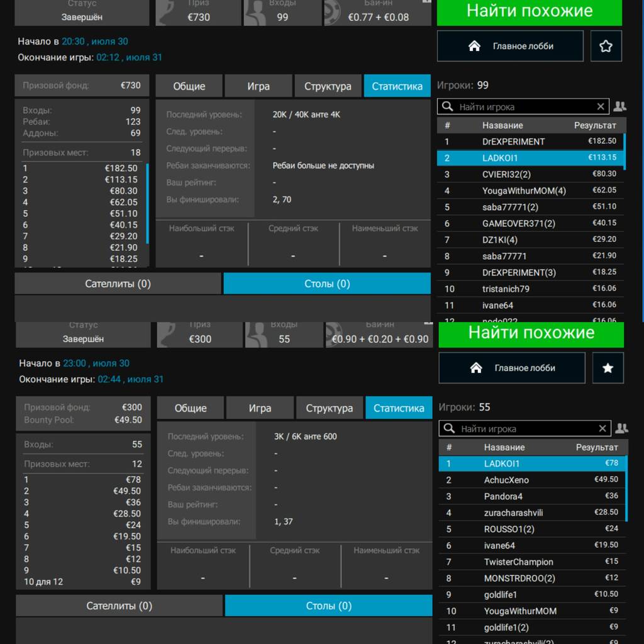The height and width of the screenshot is (644, 644).
Task: Click the lower green Найти похожие button
Action: click(531, 334)
